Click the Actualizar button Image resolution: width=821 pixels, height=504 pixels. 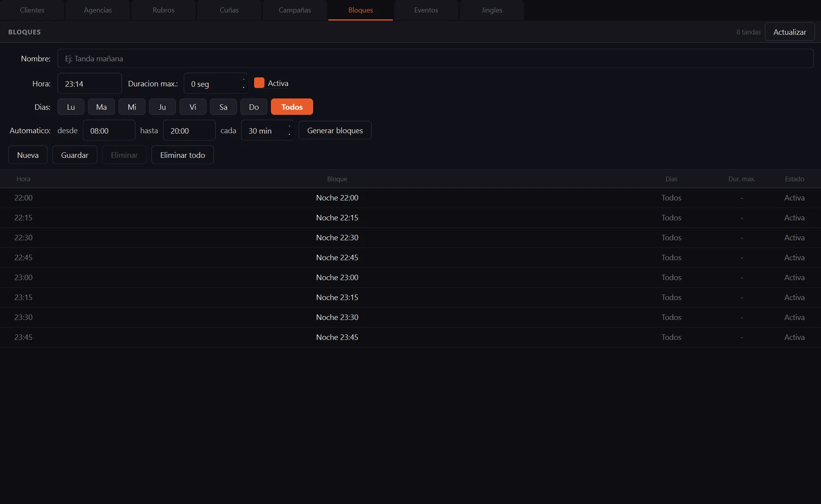pos(790,32)
